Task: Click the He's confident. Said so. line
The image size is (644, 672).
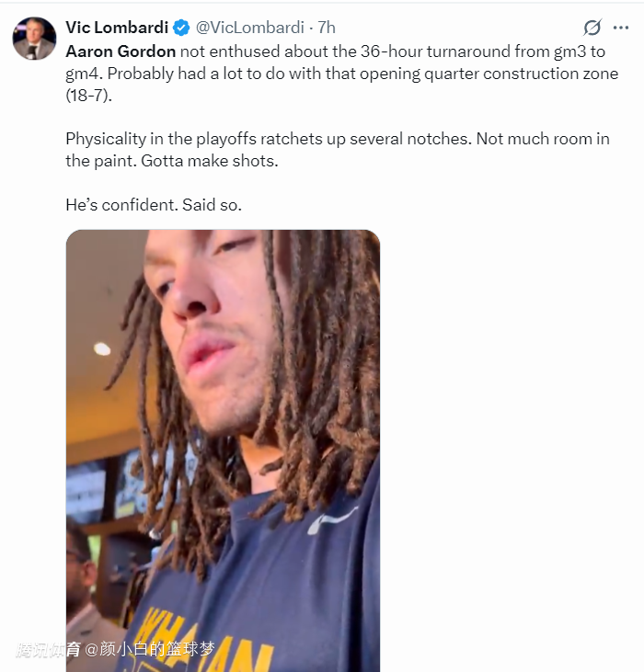Action: point(154,205)
